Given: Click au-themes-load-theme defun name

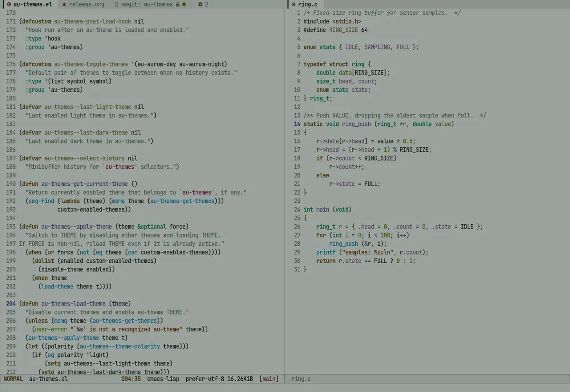Looking at the screenshot, I should click(x=73, y=304).
